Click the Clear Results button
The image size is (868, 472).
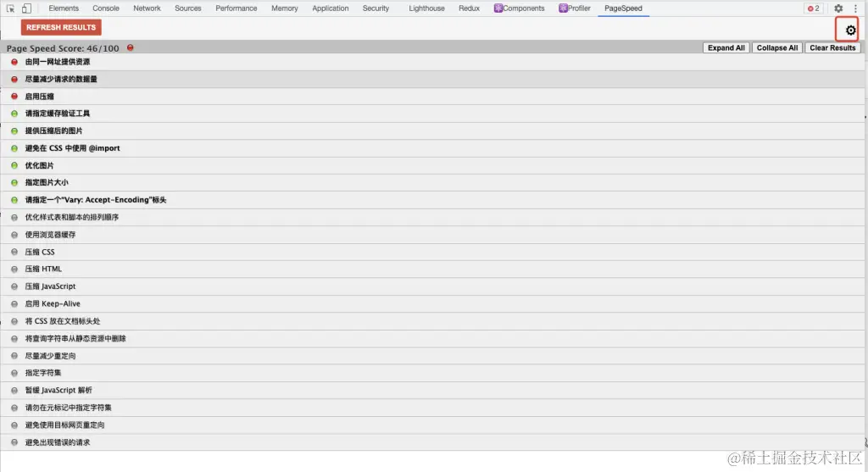[832, 47]
